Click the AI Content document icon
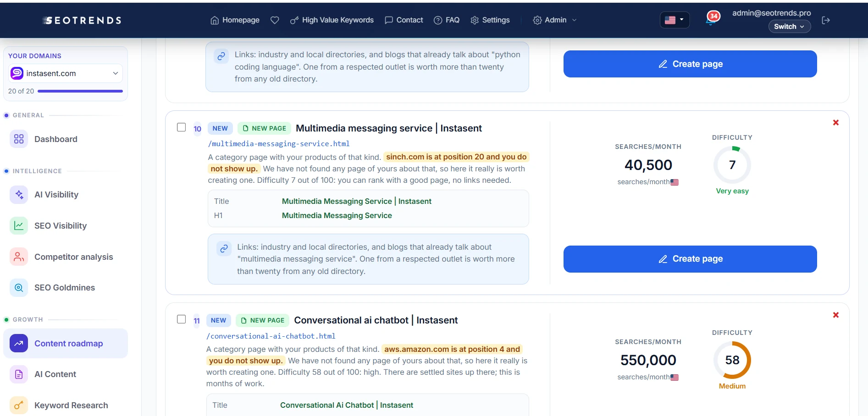 (x=19, y=374)
